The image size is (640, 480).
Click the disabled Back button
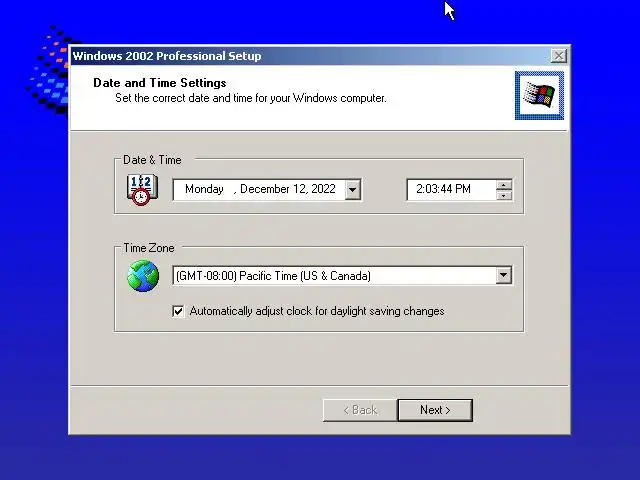click(360, 410)
